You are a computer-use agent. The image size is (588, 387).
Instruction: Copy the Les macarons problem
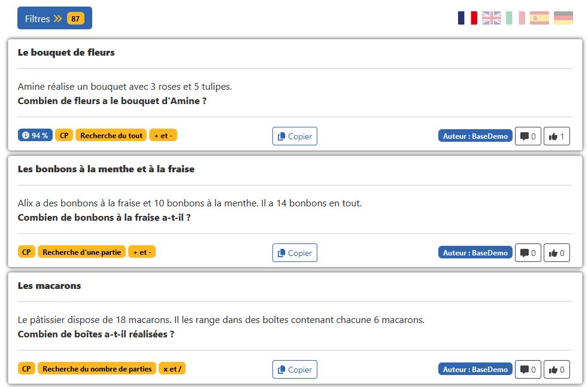[x=295, y=370]
